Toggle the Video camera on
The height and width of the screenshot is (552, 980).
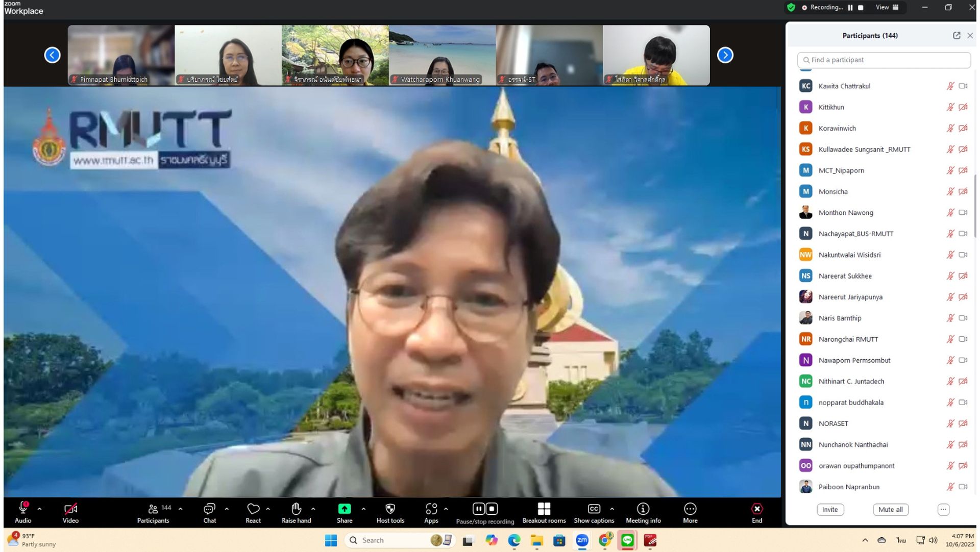point(70,509)
